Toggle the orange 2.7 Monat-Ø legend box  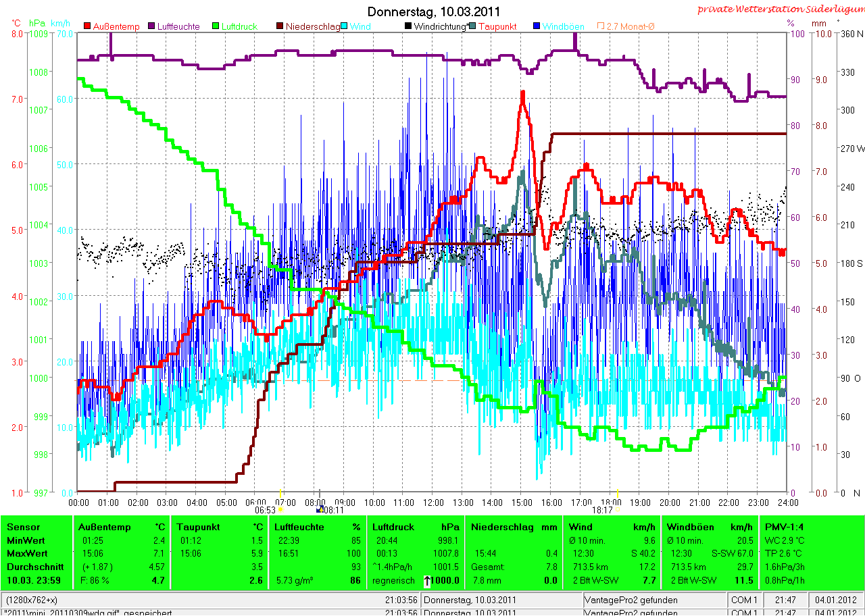(x=600, y=26)
